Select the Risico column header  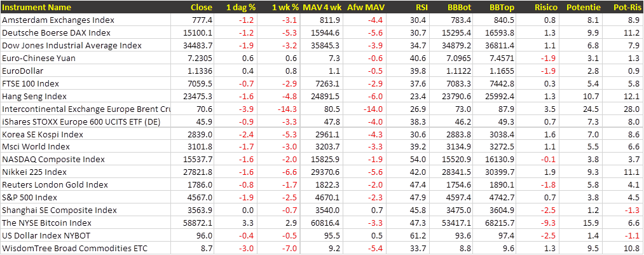544,7
